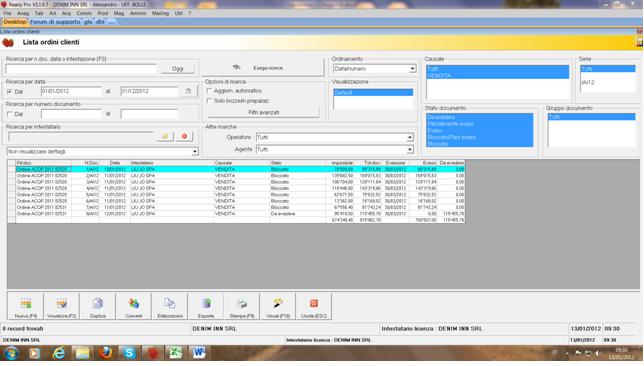Open the Windows Start orb

tap(11, 353)
